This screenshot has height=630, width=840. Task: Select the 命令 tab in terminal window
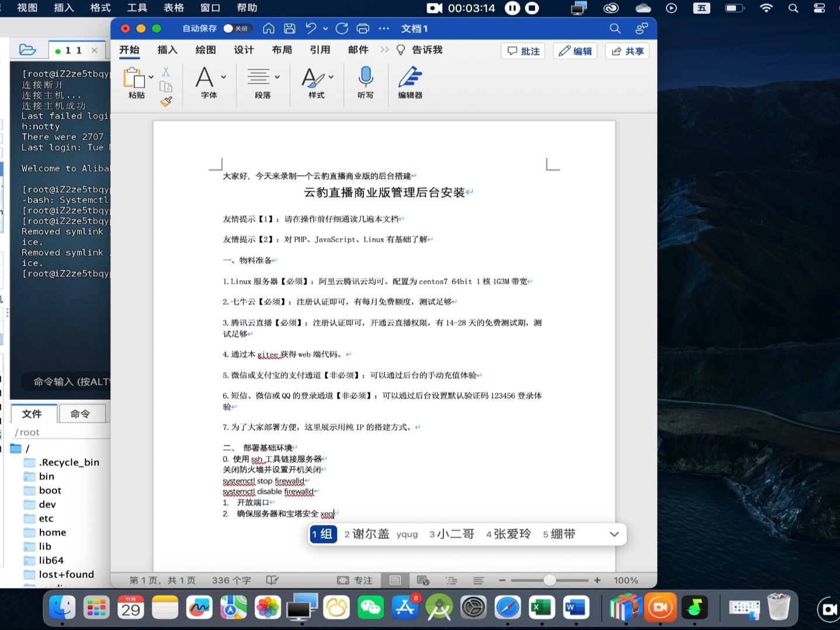82,413
